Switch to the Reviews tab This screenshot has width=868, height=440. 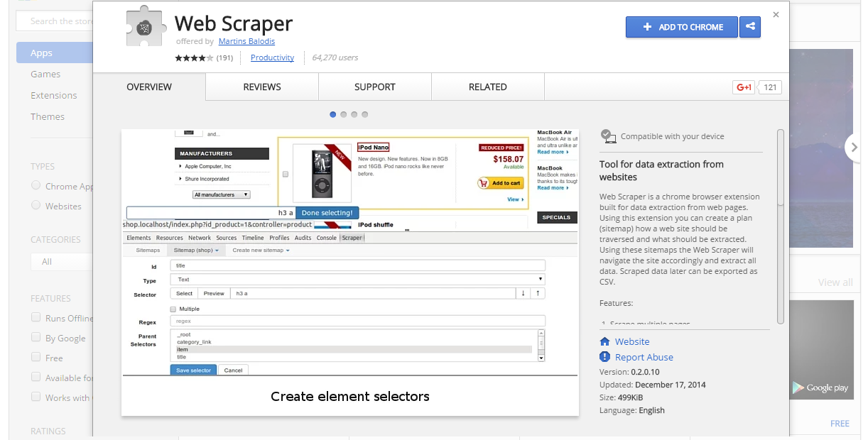point(262,87)
